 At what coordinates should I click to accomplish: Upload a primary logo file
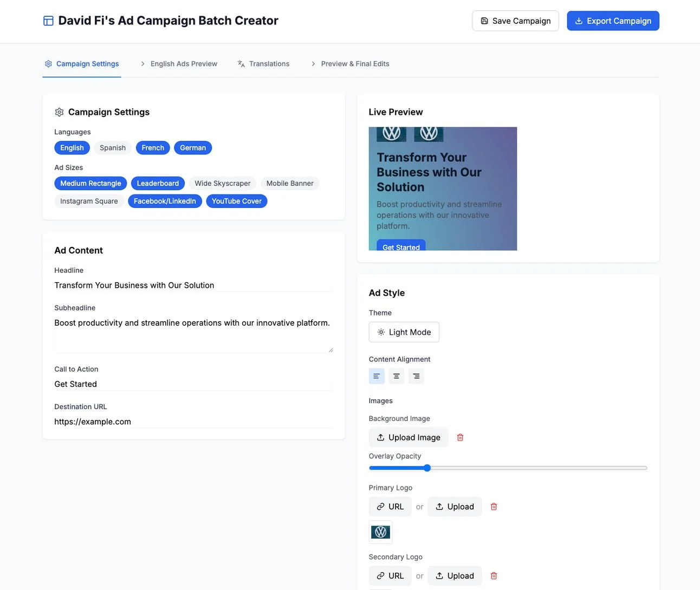click(x=455, y=507)
